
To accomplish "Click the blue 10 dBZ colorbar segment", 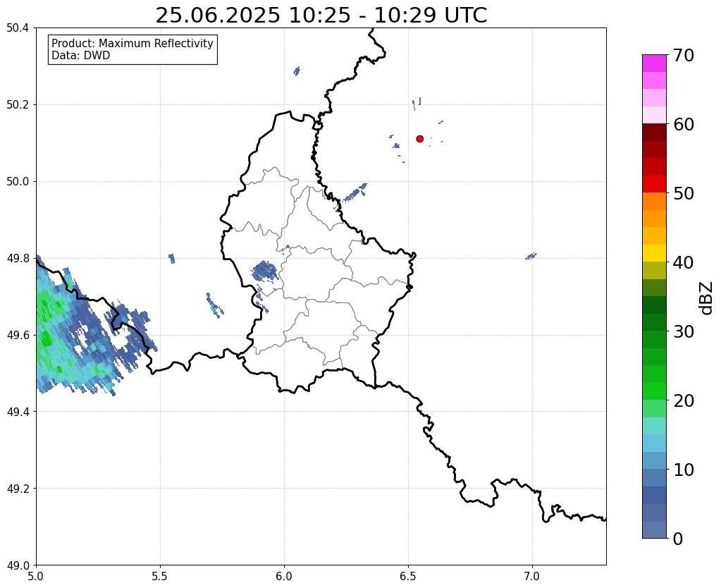I will point(654,477).
